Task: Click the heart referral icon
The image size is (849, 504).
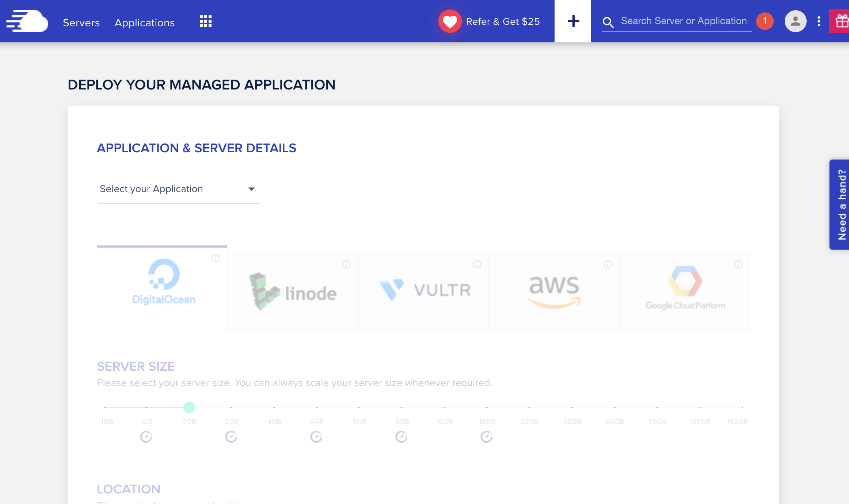Action: coord(450,21)
